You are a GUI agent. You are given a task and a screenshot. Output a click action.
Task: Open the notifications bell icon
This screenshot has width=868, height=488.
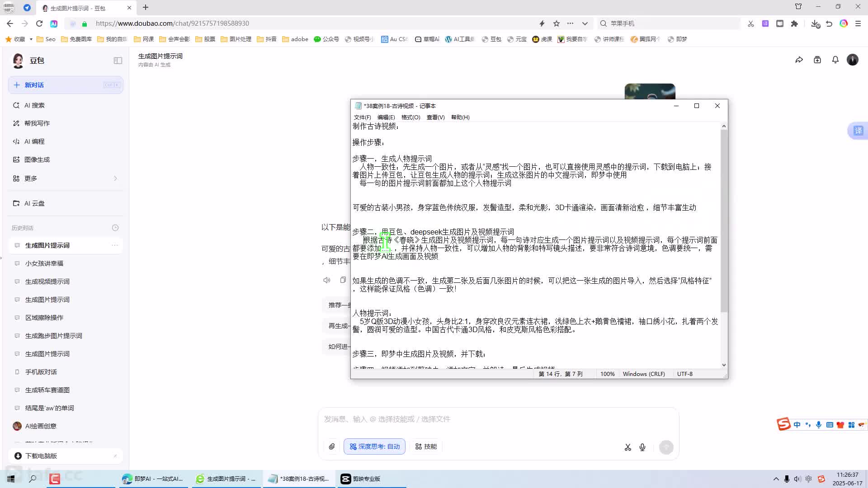835,60
